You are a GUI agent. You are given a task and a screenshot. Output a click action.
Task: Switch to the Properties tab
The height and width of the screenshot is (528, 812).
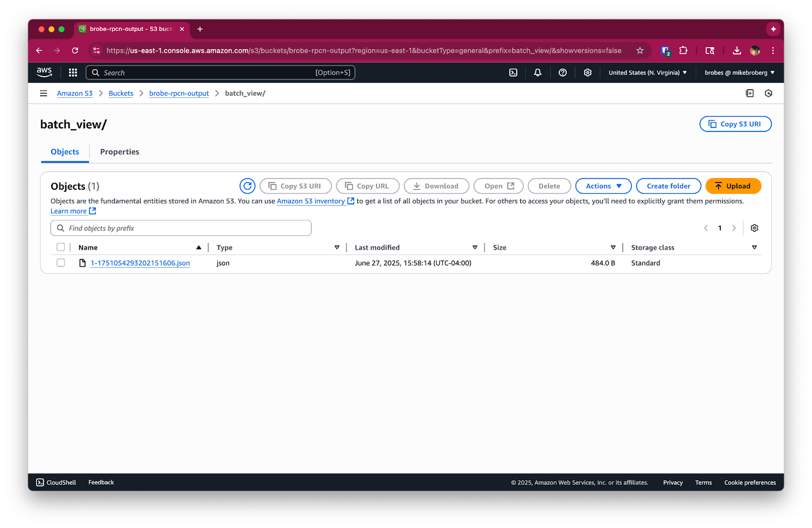[x=119, y=152]
